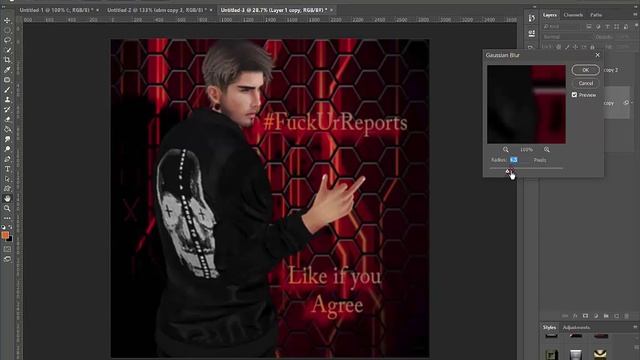This screenshot has height=360, width=640.
Task: Click the Gaussian Blur radius slider
Action: (526, 168)
